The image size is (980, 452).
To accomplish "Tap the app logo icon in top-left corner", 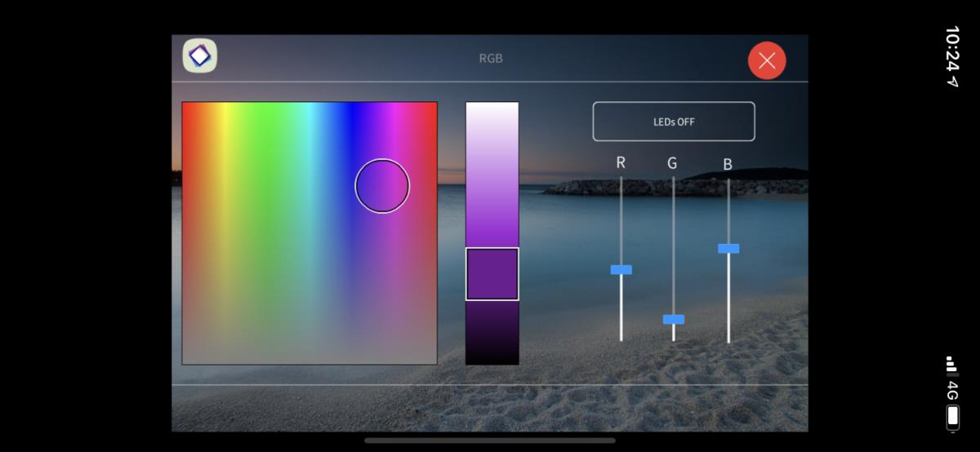I will [x=199, y=55].
